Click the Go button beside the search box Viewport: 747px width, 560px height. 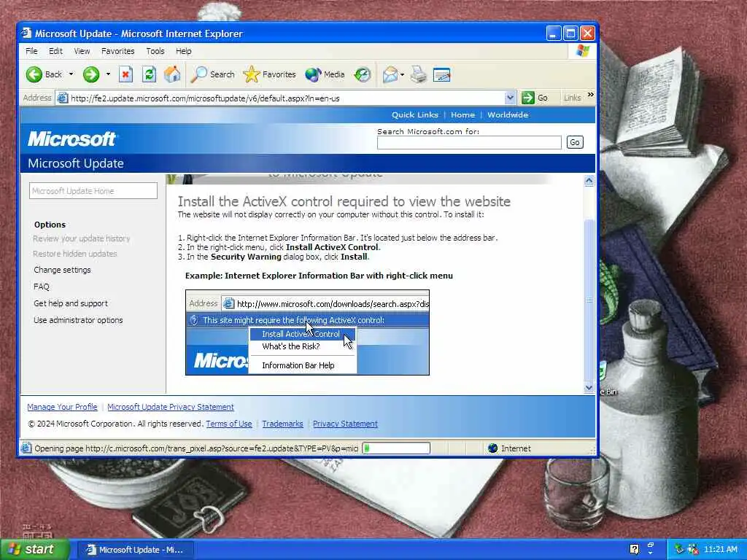(575, 142)
